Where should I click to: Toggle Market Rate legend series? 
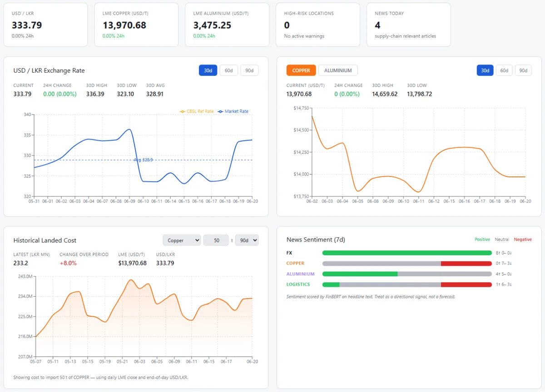(x=233, y=111)
